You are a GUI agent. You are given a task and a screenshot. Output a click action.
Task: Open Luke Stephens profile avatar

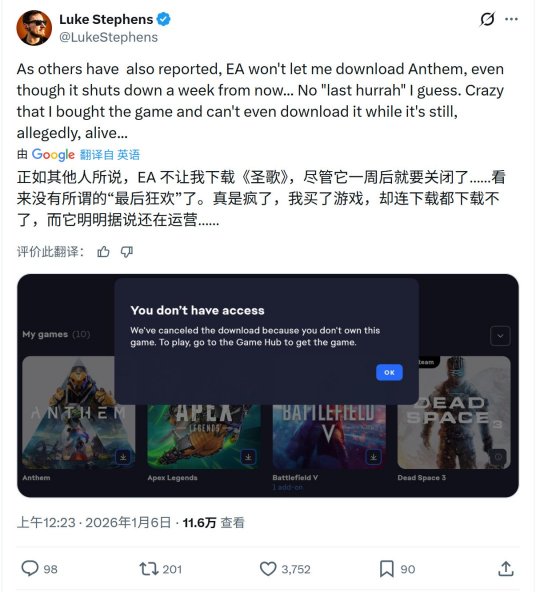(x=34, y=28)
